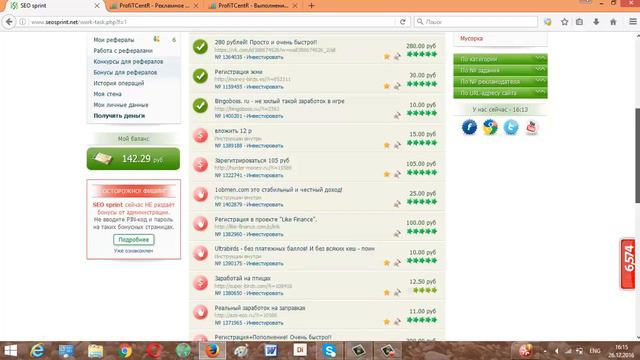Click green checkmark beside "Регистрация" 30.00 руб task
The image size is (640, 360).
[200, 76]
